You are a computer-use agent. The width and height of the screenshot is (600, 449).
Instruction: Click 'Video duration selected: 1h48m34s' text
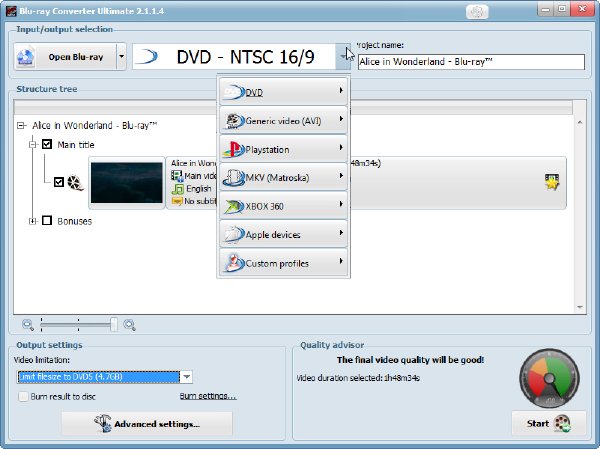tap(358, 378)
